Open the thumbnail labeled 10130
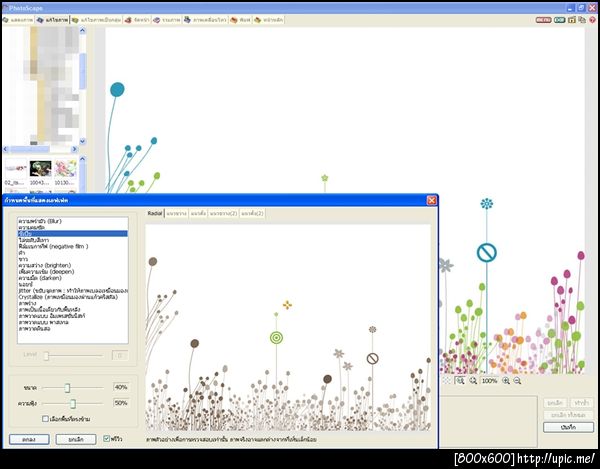The width and height of the screenshot is (600, 469). pyautogui.click(x=65, y=172)
